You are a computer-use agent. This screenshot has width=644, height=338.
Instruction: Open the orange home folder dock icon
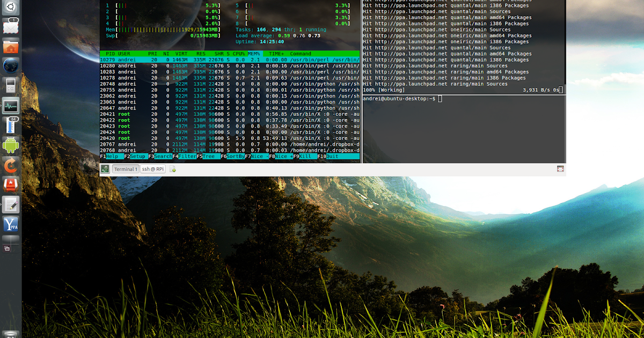pyautogui.click(x=10, y=46)
